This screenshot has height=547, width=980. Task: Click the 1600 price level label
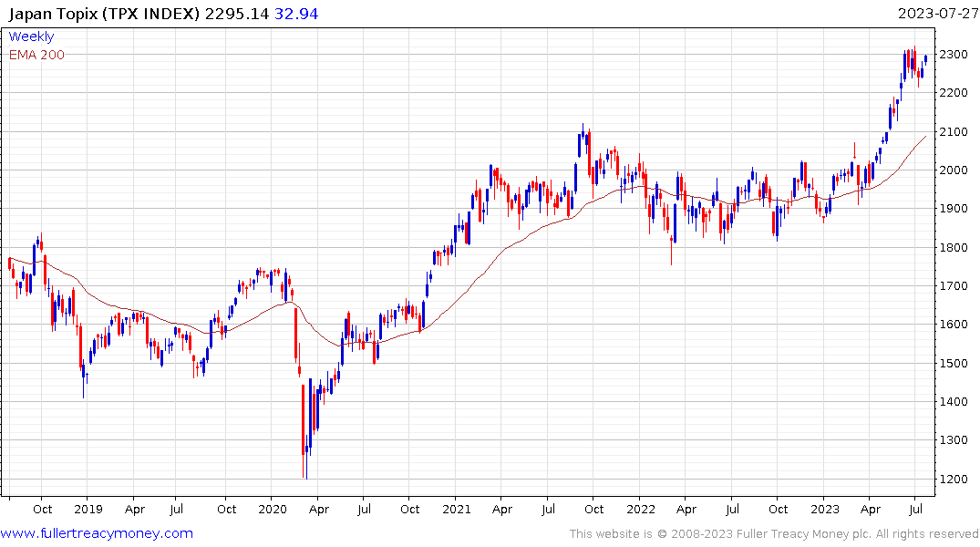point(954,325)
